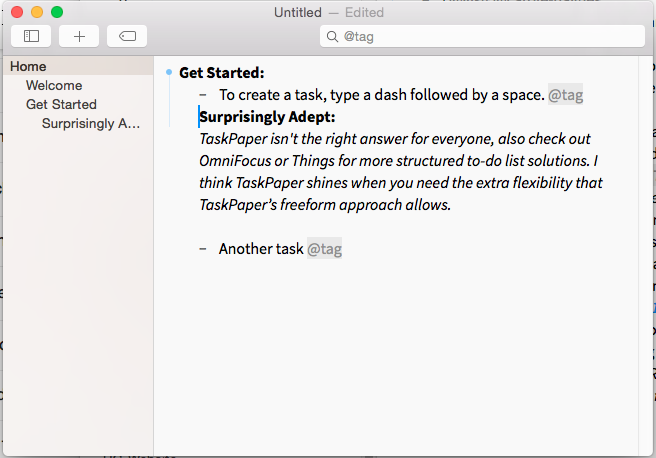Click the Surprisingly Adept: heading
The height and width of the screenshot is (458, 656).
click(x=267, y=117)
